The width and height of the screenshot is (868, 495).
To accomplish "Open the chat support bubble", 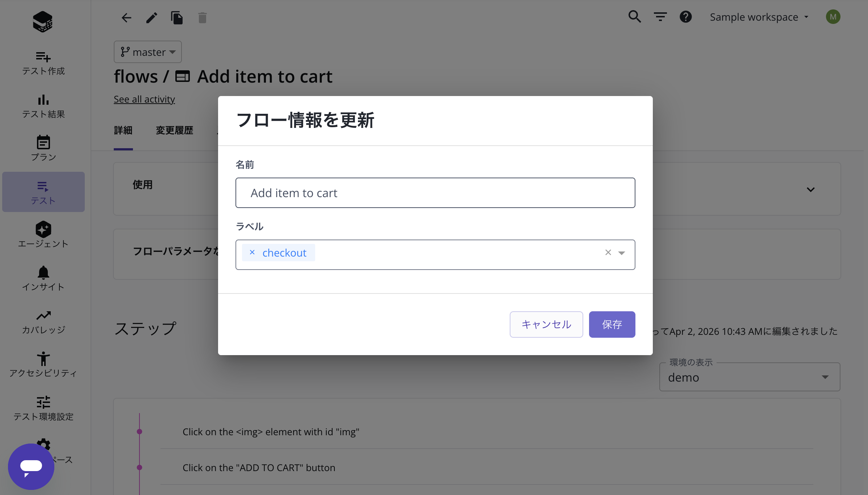I will pyautogui.click(x=31, y=467).
